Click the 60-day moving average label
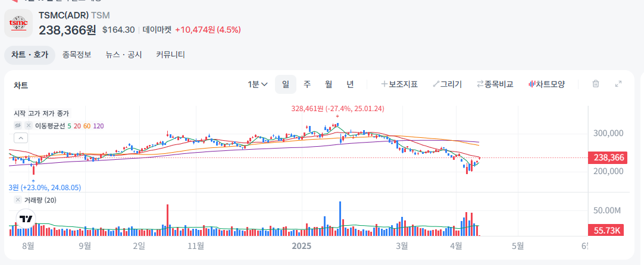Viewport: 644px width, 265px height. 87,126
